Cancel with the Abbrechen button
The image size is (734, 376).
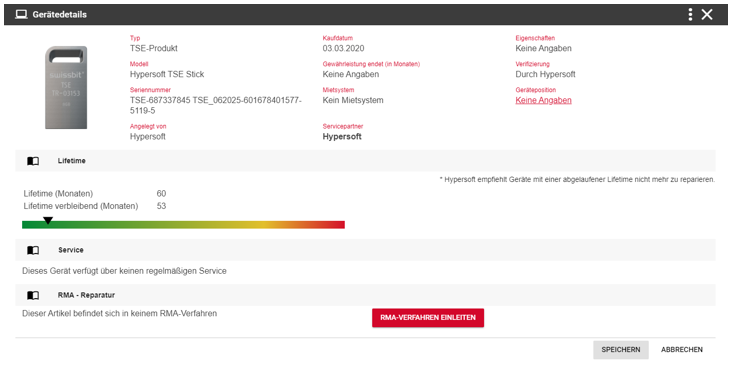682,350
